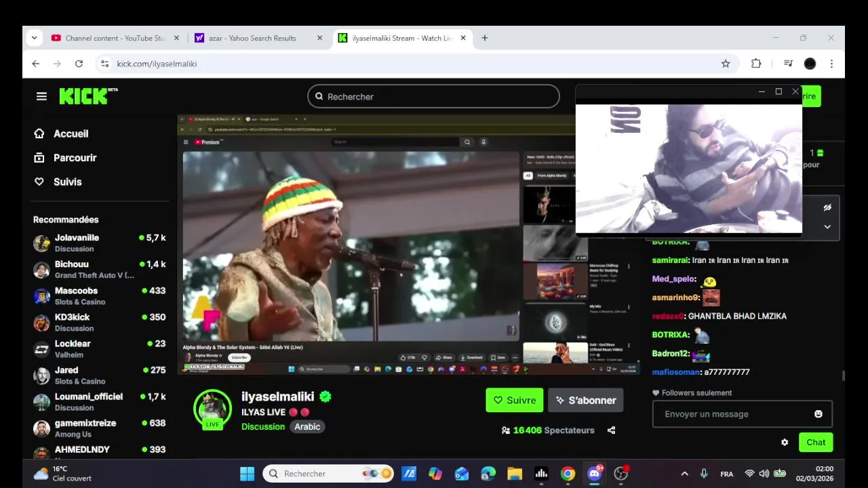Viewport: 868px width, 488px height.
Task: Open Parcourir in sidebar
Action: pyautogui.click(x=65, y=158)
